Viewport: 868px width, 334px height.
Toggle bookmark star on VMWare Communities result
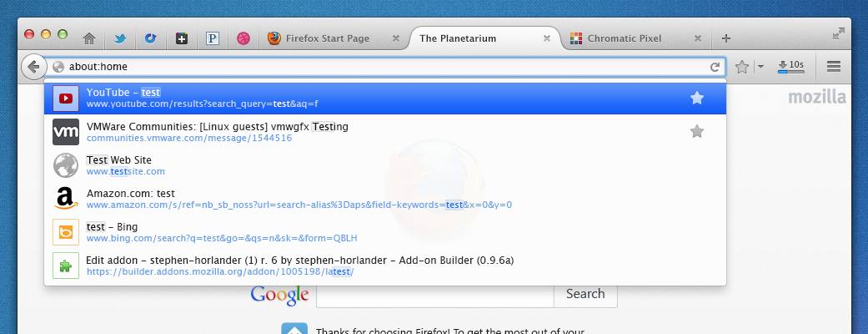697,131
